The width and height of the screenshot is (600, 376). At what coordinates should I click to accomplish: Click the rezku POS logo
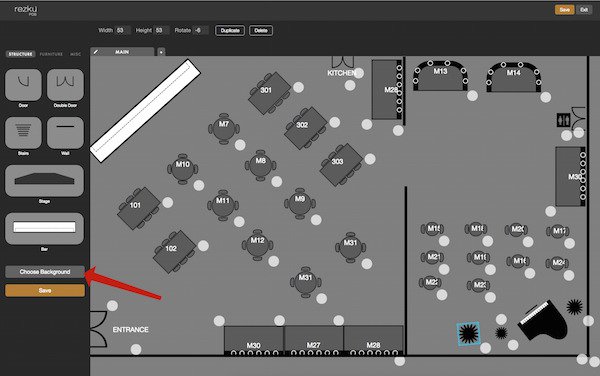(26, 10)
